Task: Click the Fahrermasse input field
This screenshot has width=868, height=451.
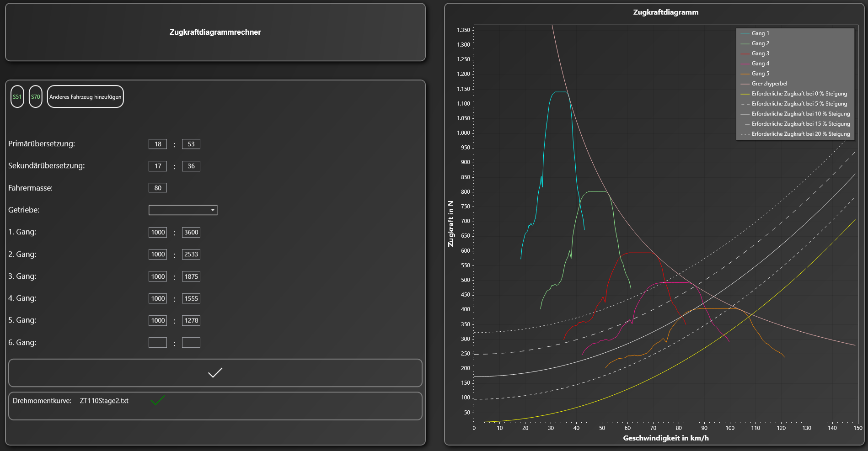Action: click(158, 188)
